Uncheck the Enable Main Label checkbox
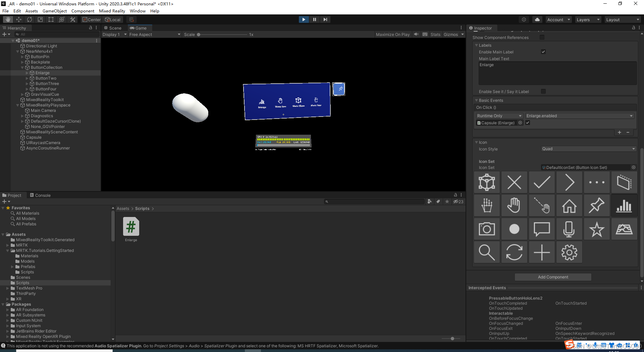The image size is (644, 352). tap(543, 52)
